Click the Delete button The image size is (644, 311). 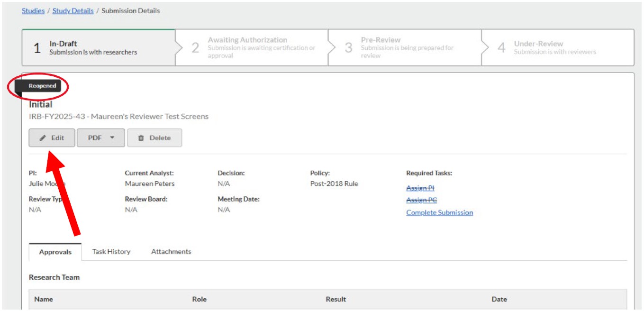point(154,138)
